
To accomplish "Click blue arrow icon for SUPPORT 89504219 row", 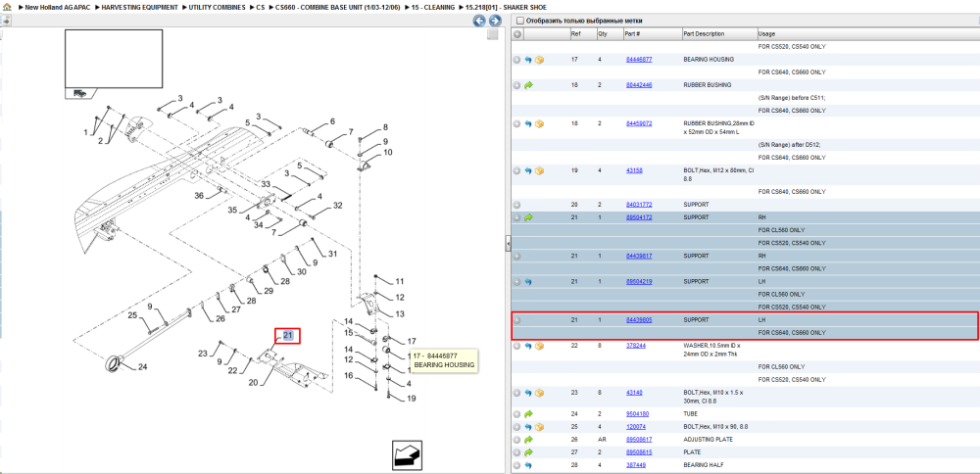I will tap(528, 282).
